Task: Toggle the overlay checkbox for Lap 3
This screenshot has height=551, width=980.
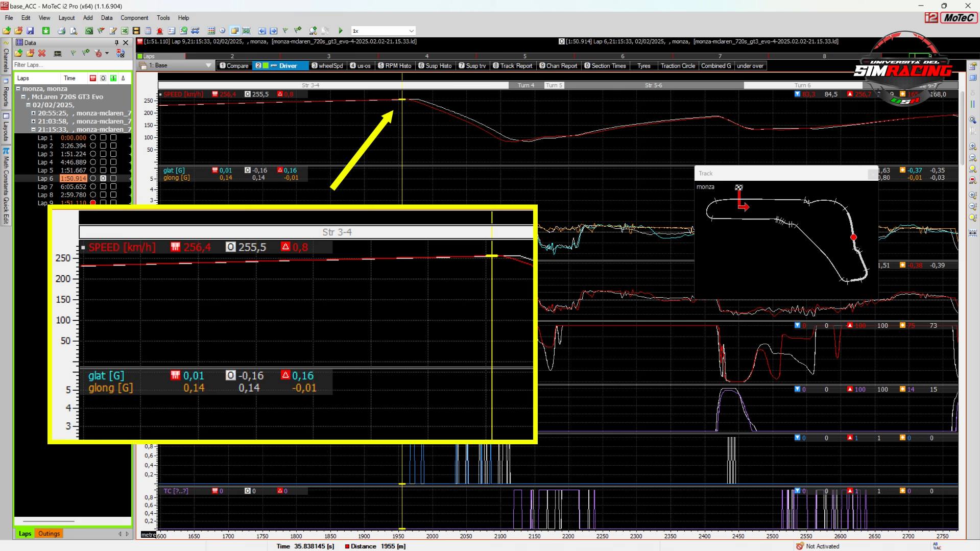Action: (103, 154)
